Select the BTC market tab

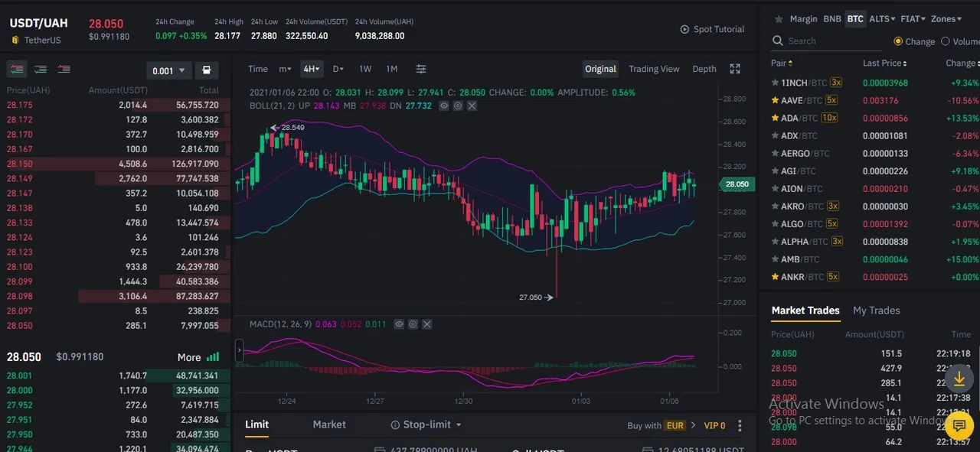click(855, 19)
